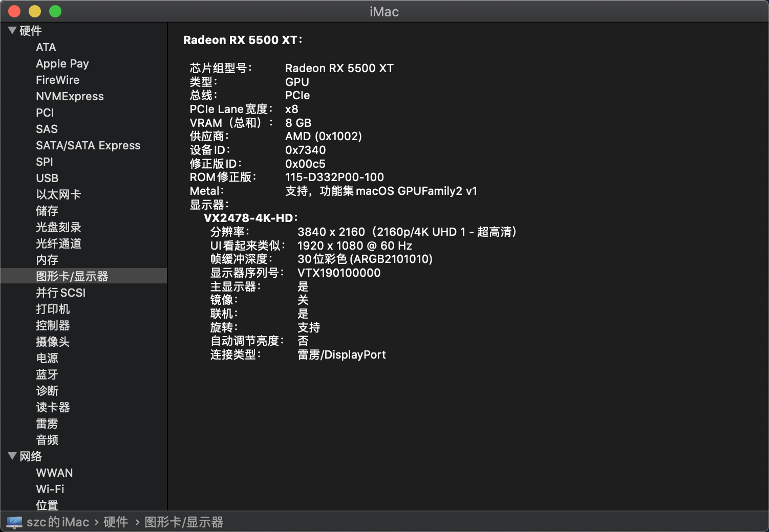Open SATA/SATA Express entry

tap(88, 145)
